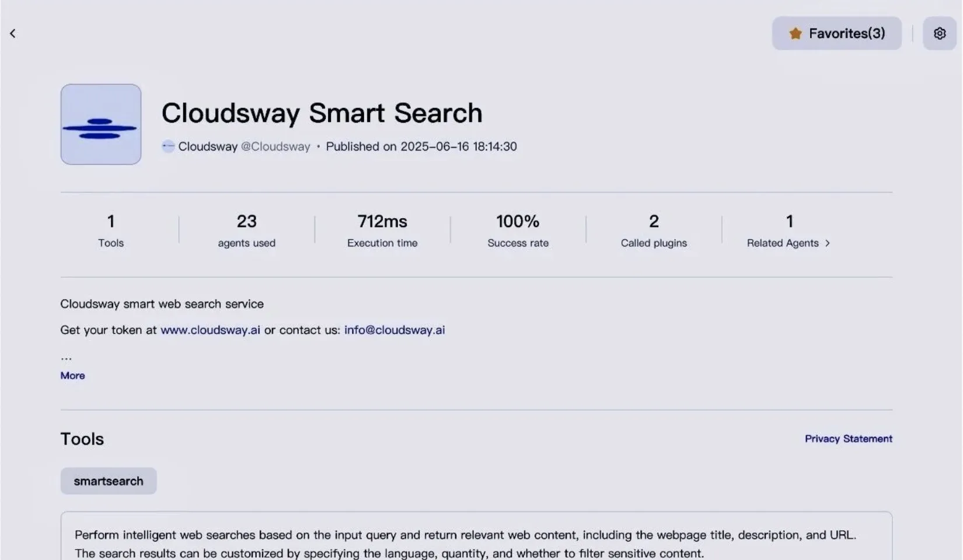Screen dimensions: 963x560
Task: Click the Favorites(3) button label
Action: coord(846,34)
